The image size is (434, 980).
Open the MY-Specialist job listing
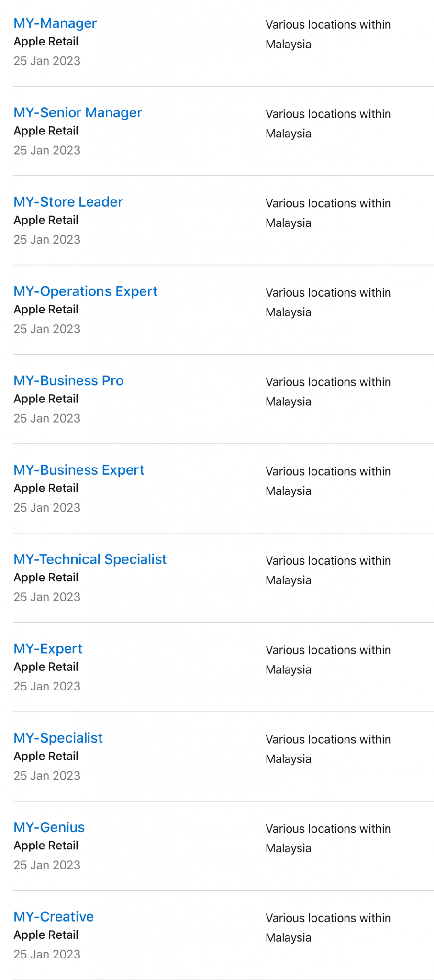(x=58, y=738)
